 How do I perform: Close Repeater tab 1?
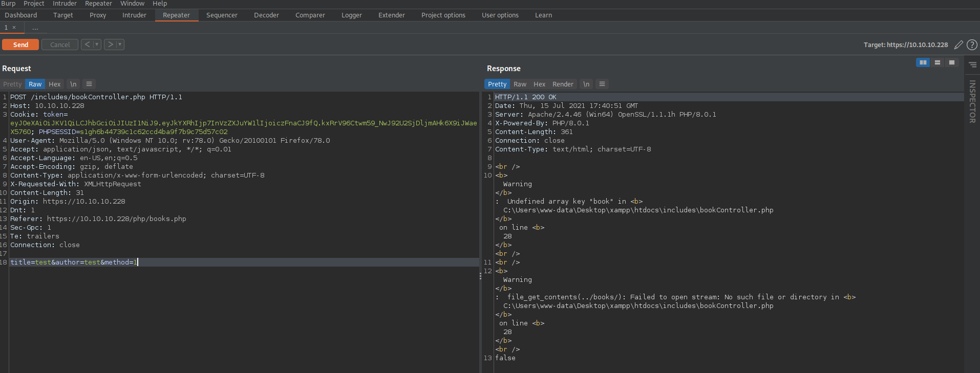[x=14, y=28]
